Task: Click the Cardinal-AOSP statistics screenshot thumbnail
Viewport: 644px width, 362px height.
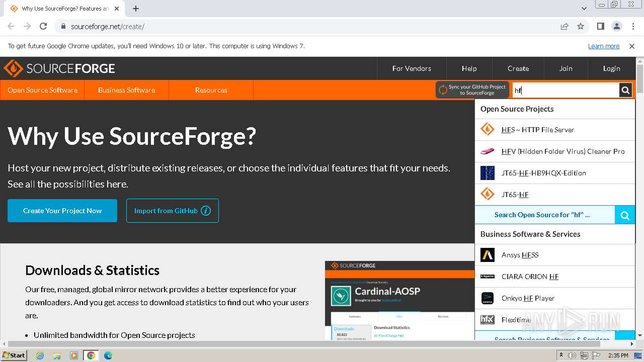Action: (x=400, y=300)
